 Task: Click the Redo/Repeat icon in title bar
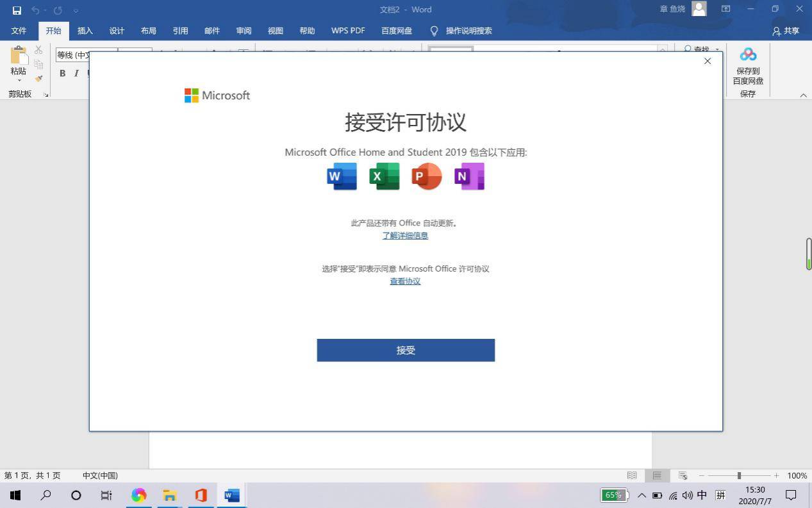coord(58,10)
